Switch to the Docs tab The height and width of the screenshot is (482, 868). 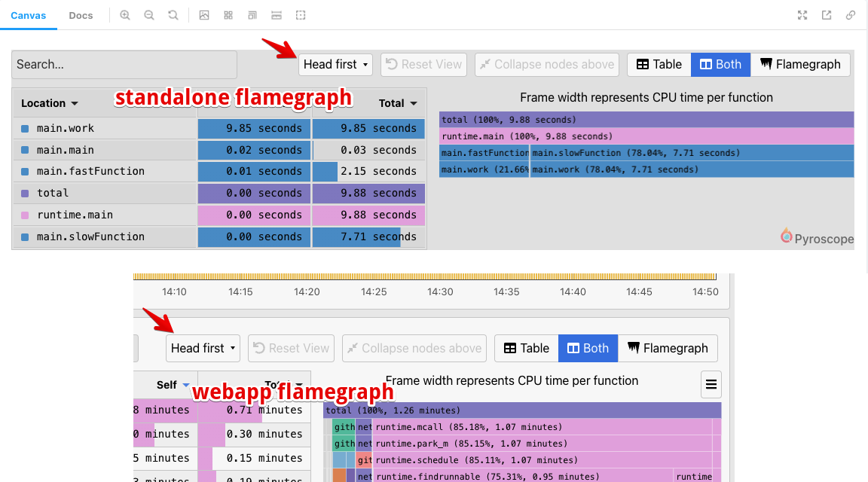[81, 16]
